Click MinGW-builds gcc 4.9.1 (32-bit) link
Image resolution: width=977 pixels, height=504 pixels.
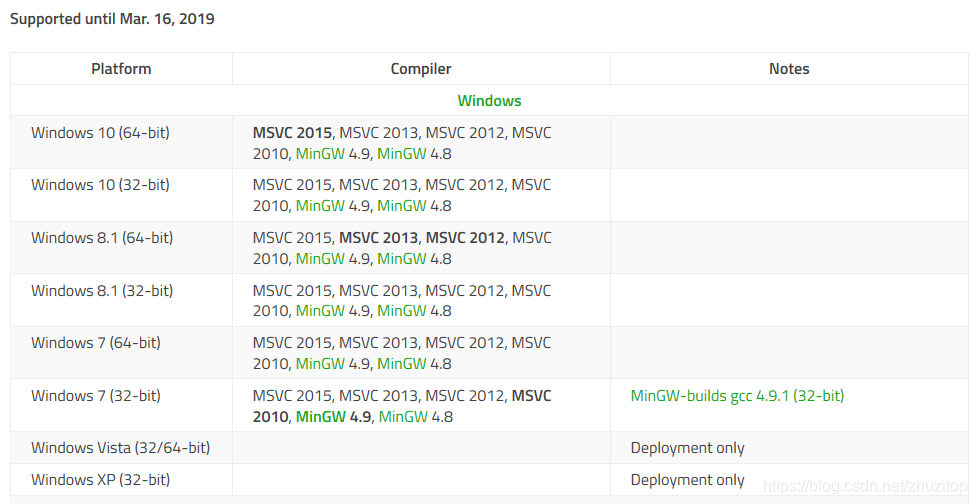(737, 396)
